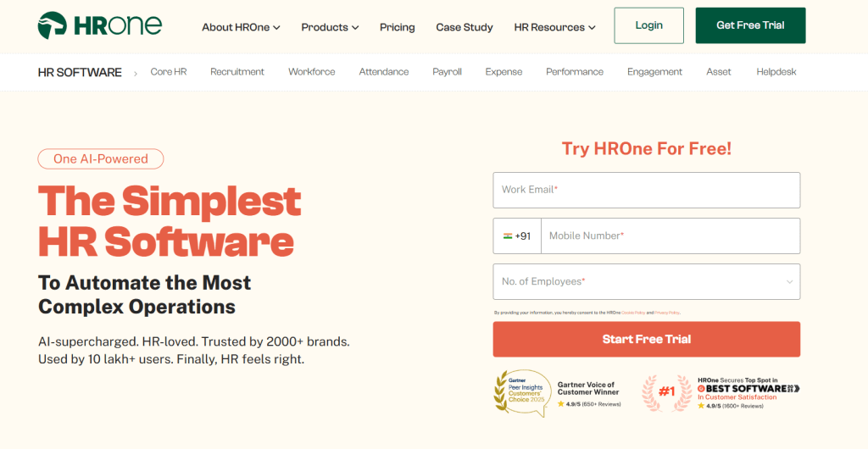This screenshot has height=449, width=868.
Task: Expand the About HROne menu
Action: (x=241, y=27)
